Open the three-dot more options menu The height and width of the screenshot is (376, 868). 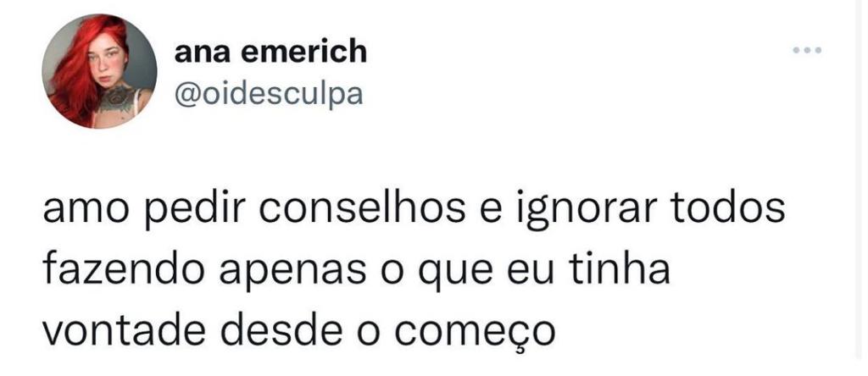click(807, 50)
